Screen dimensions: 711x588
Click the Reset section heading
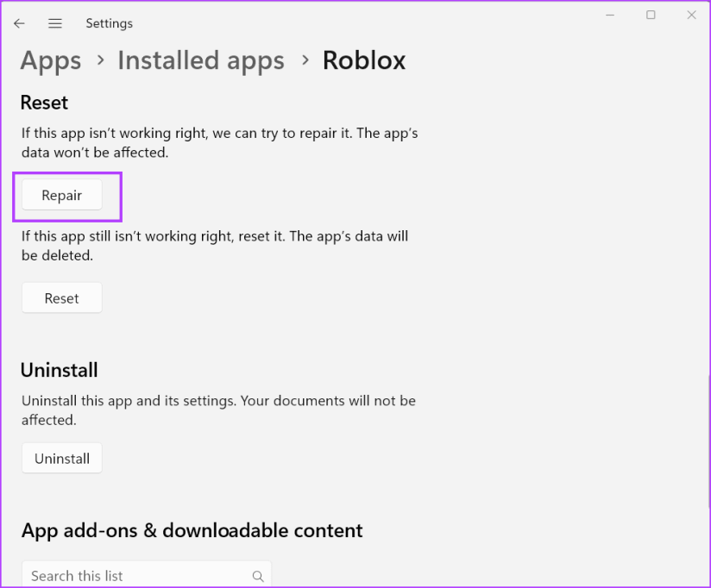pos(45,103)
